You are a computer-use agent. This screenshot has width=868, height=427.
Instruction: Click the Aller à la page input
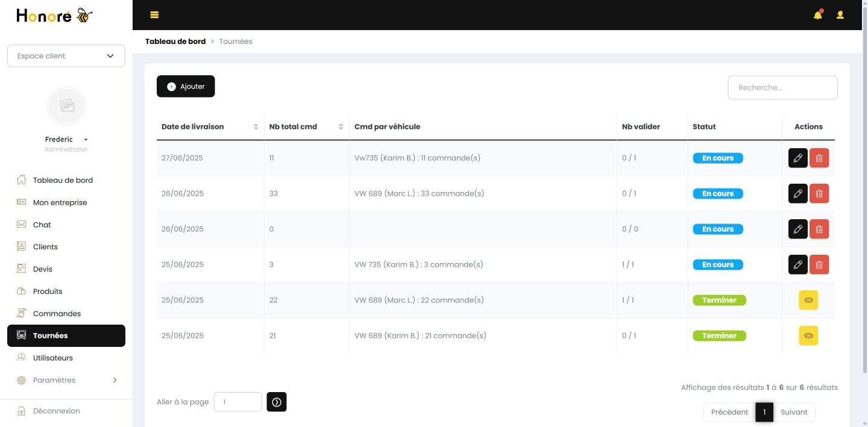coord(237,402)
